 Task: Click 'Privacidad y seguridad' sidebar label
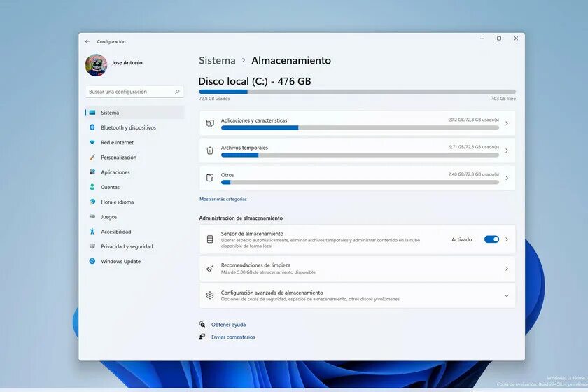tap(127, 246)
